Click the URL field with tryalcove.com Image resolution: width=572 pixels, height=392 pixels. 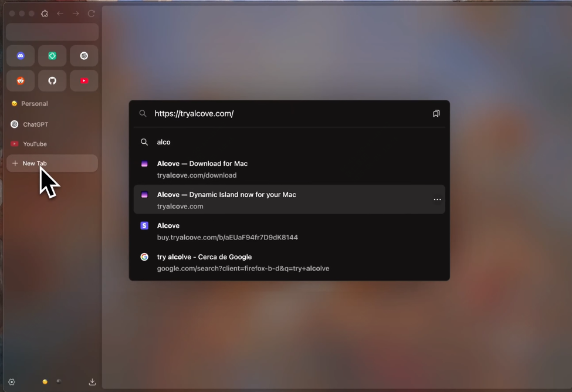tap(287, 114)
